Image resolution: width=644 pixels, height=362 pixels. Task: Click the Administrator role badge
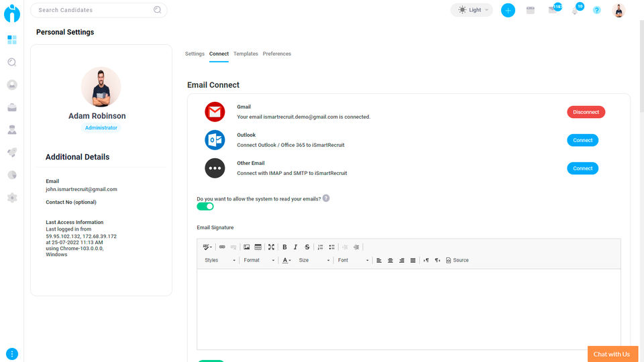[x=101, y=127]
